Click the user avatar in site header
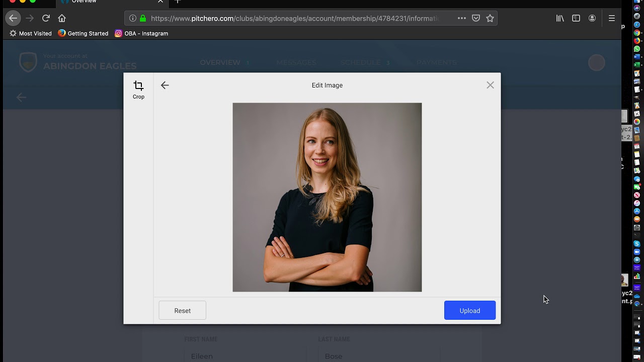This screenshot has width=644, height=362. 597,62
